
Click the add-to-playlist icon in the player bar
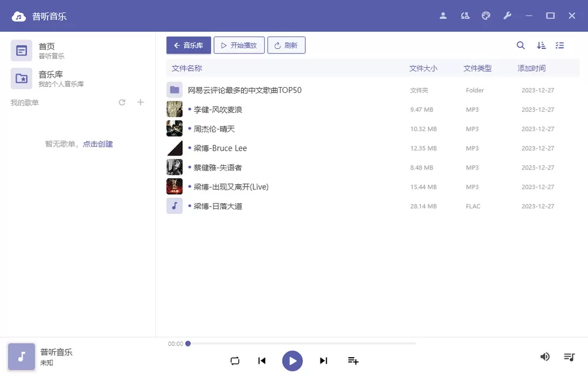point(352,361)
